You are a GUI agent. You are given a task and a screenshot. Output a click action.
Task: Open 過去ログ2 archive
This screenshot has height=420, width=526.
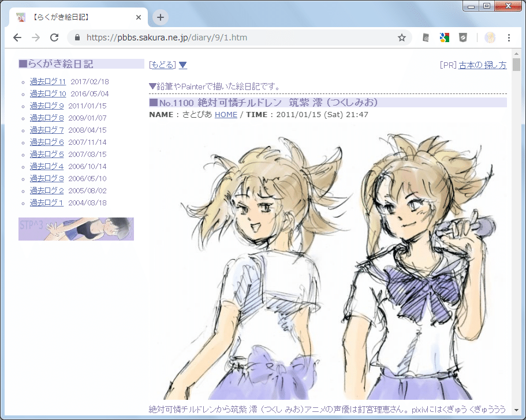click(47, 190)
